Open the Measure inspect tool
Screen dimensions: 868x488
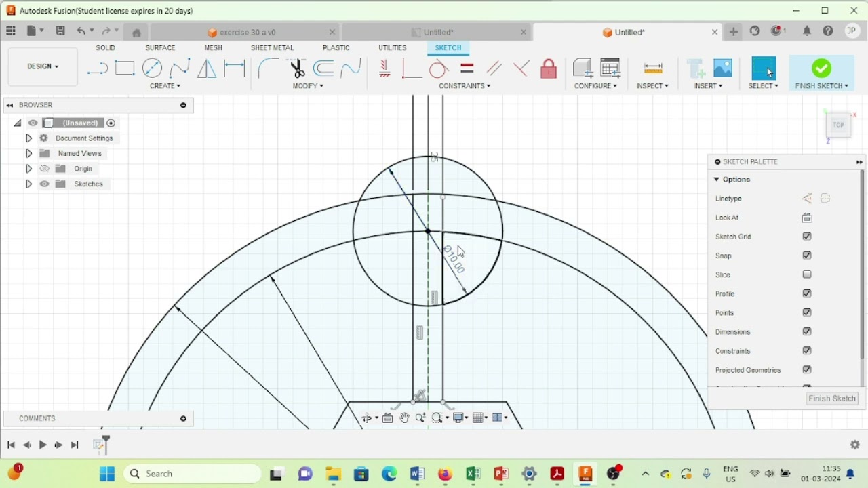pyautogui.click(x=653, y=68)
